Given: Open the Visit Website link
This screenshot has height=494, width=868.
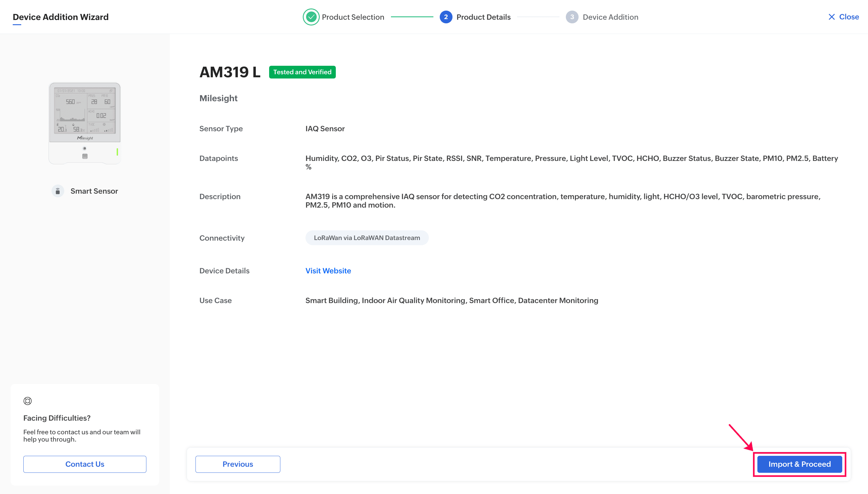Looking at the screenshot, I should click(x=328, y=271).
